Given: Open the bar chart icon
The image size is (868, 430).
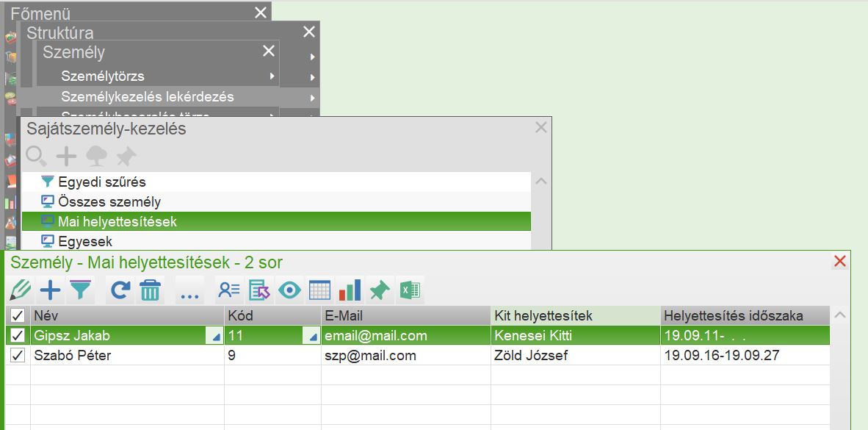Looking at the screenshot, I should pyautogui.click(x=350, y=290).
